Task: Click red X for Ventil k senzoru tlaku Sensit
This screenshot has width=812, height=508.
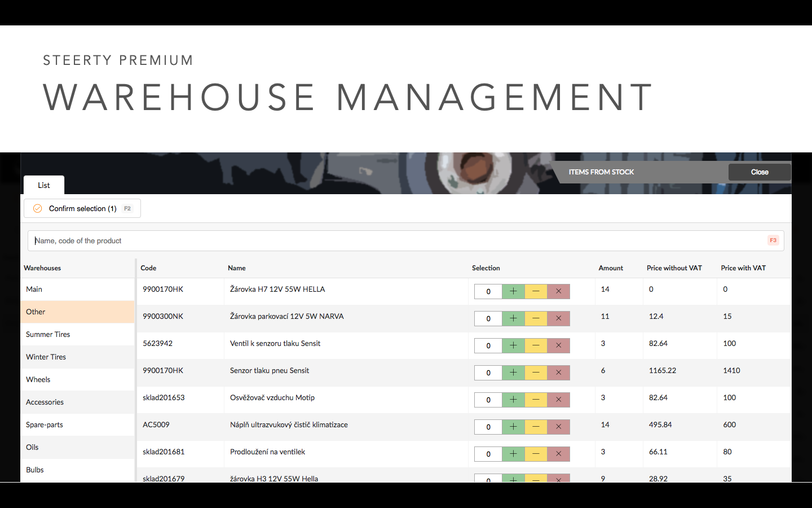Action: point(558,345)
